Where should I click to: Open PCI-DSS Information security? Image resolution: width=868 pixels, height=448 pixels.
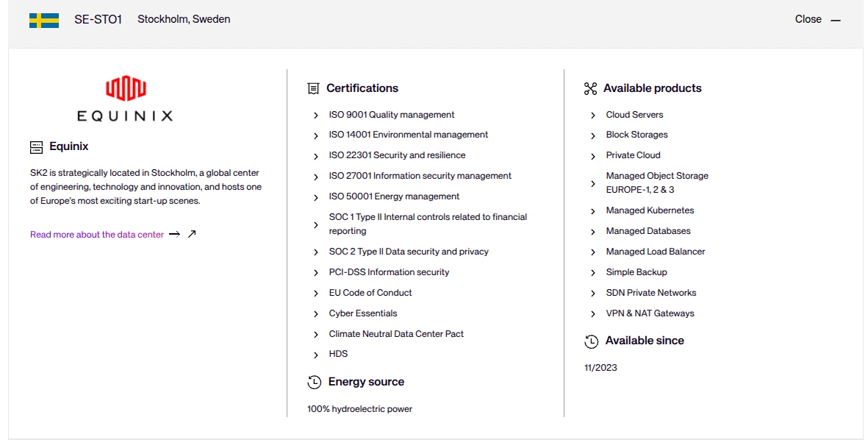(x=389, y=272)
